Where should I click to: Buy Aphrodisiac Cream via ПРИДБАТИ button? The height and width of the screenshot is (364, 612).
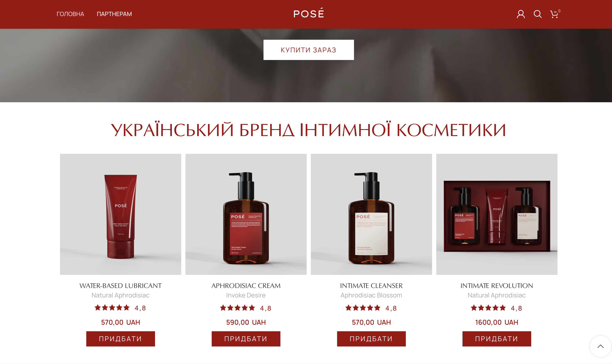click(246, 339)
